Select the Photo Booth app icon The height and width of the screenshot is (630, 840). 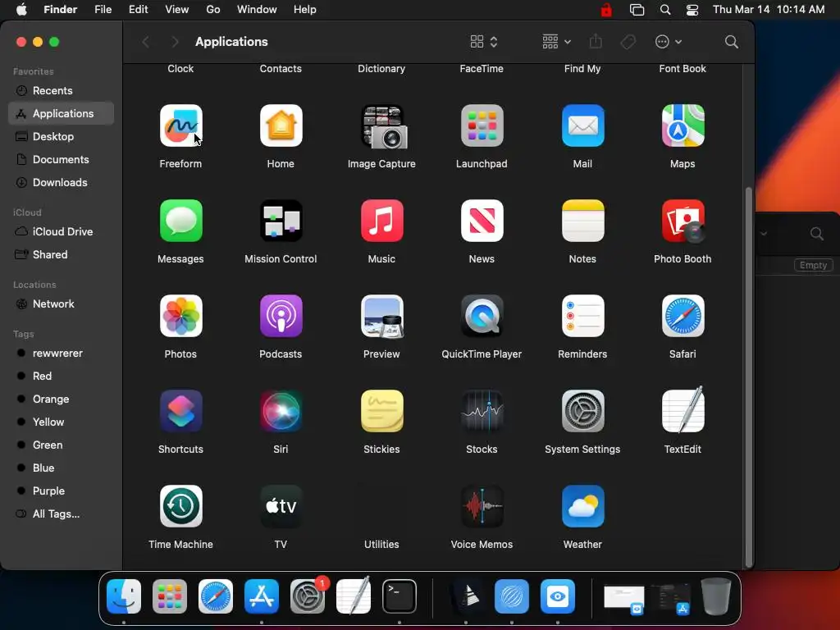point(682,220)
